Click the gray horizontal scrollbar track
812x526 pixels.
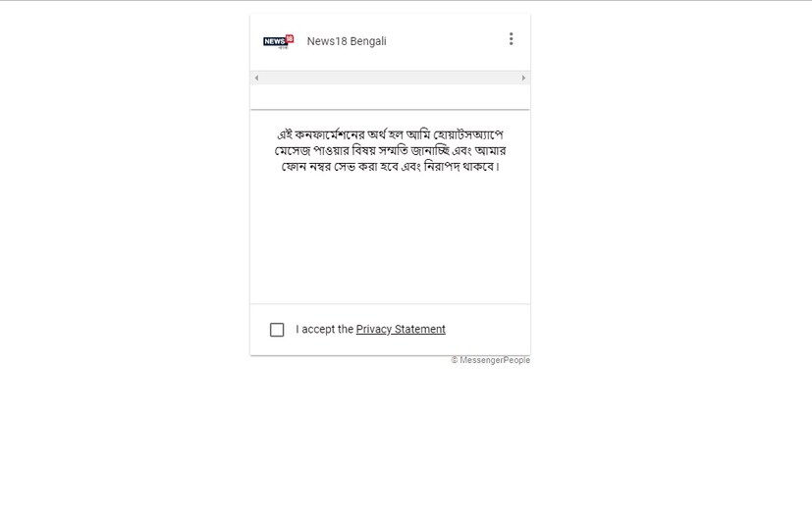pyautogui.click(x=390, y=78)
